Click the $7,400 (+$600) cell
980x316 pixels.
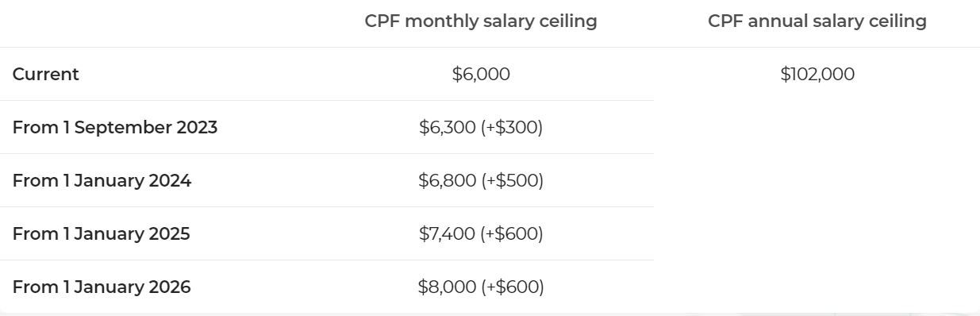[x=481, y=234]
